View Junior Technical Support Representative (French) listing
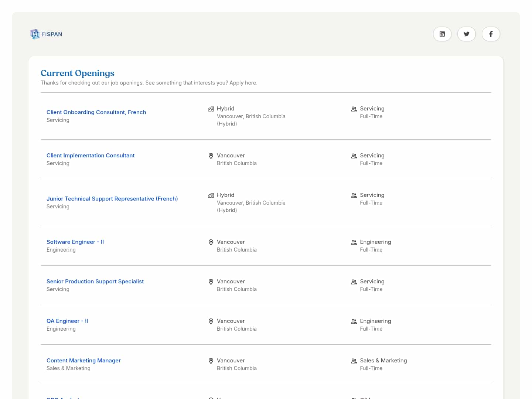The image size is (532, 399). point(112,199)
